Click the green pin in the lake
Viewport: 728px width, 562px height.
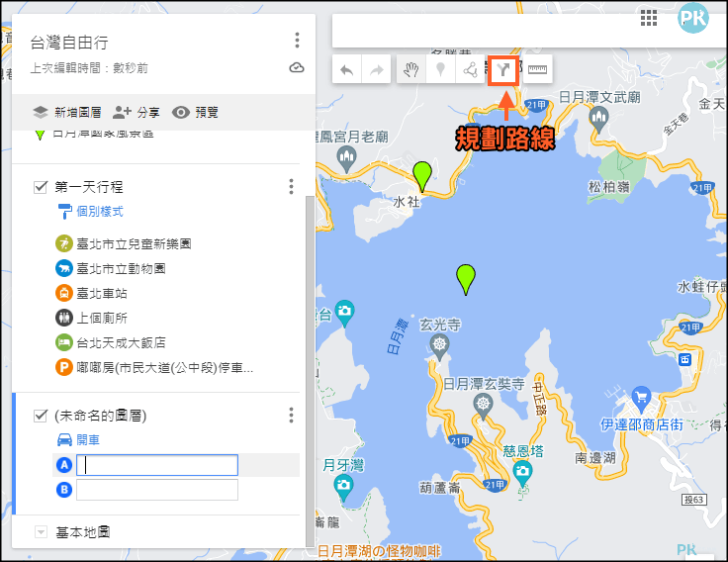pyautogui.click(x=466, y=280)
